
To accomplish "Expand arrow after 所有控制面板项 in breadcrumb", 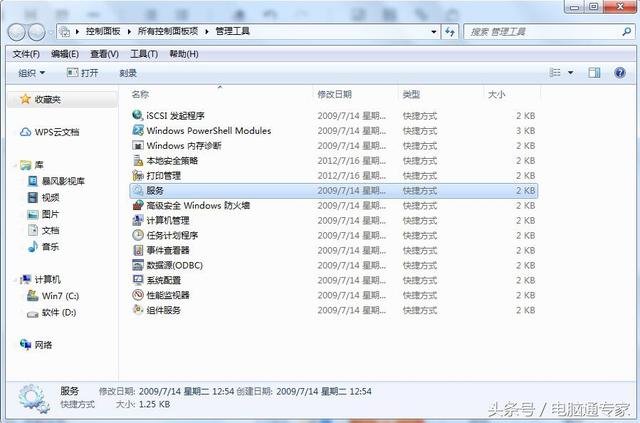I will tap(207, 31).
